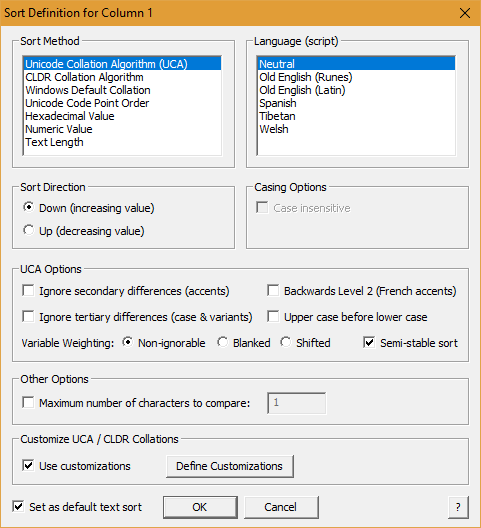Select Text Length sort method
Screen dimensions: 481x528
click(x=122, y=142)
